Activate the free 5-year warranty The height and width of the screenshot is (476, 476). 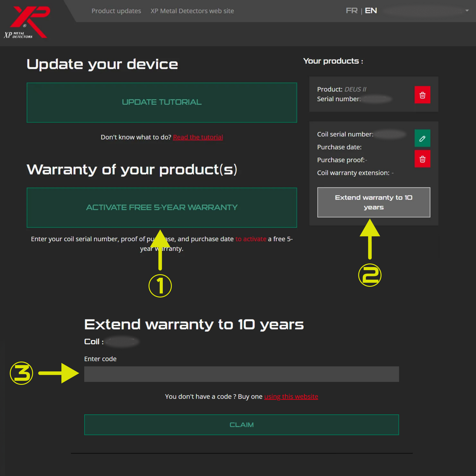tap(161, 208)
